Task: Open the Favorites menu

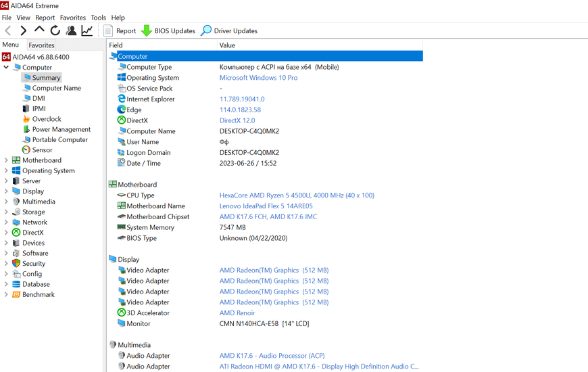Action: 73,18
